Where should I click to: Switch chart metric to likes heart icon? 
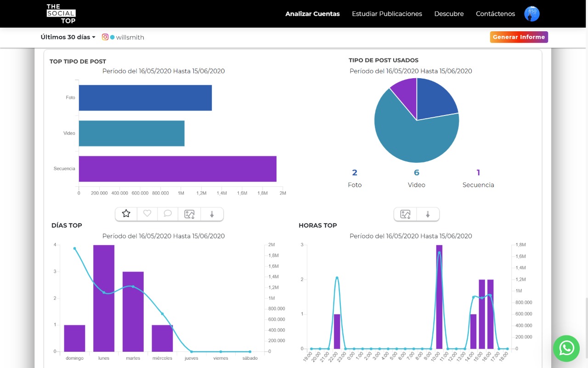(x=147, y=214)
